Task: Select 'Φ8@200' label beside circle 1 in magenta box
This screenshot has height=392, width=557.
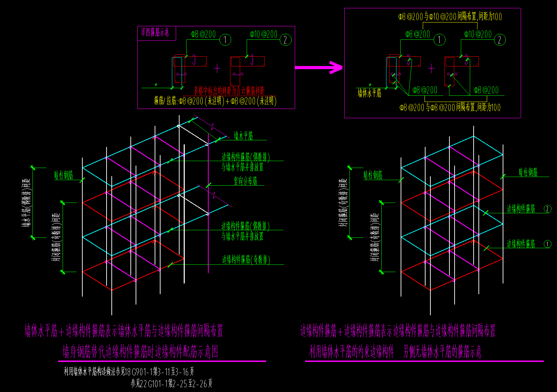Action: click(203, 34)
